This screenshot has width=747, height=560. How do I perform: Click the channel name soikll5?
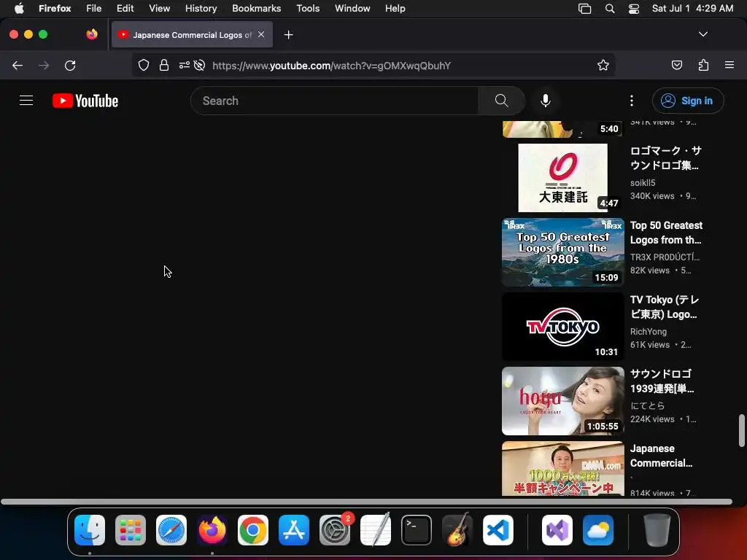[x=643, y=183]
